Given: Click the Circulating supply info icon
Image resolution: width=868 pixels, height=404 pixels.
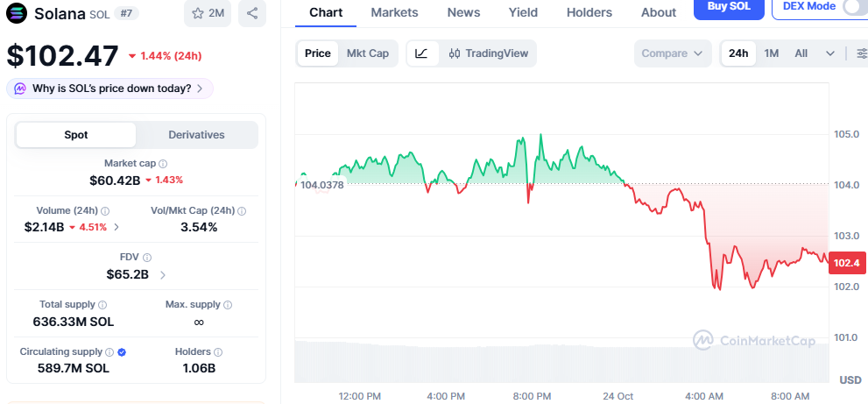Looking at the screenshot, I should click(x=109, y=352).
